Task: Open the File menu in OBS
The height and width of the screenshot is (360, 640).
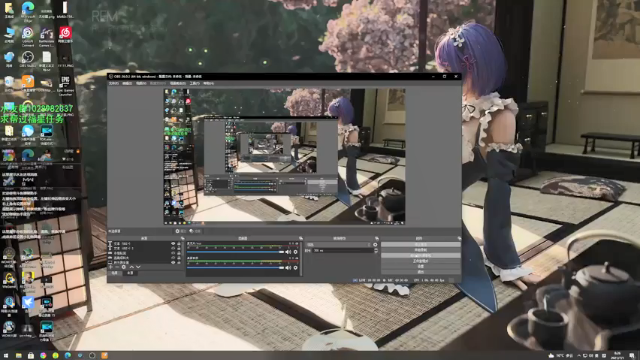Action: pyautogui.click(x=114, y=83)
